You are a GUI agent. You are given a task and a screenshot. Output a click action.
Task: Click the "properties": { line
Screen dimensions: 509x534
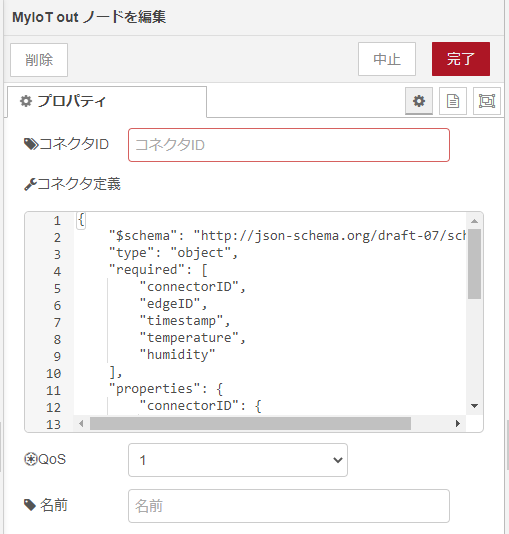[166, 389]
